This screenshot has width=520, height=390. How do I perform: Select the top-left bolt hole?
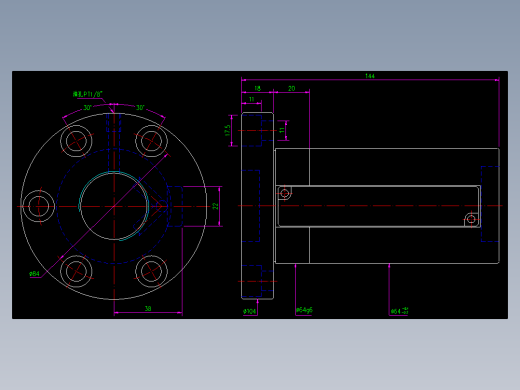click(x=76, y=141)
